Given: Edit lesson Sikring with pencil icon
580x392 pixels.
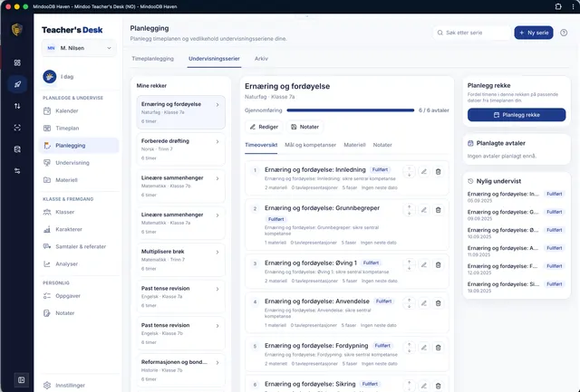Looking at the screenshot, I should coord(424,386).
